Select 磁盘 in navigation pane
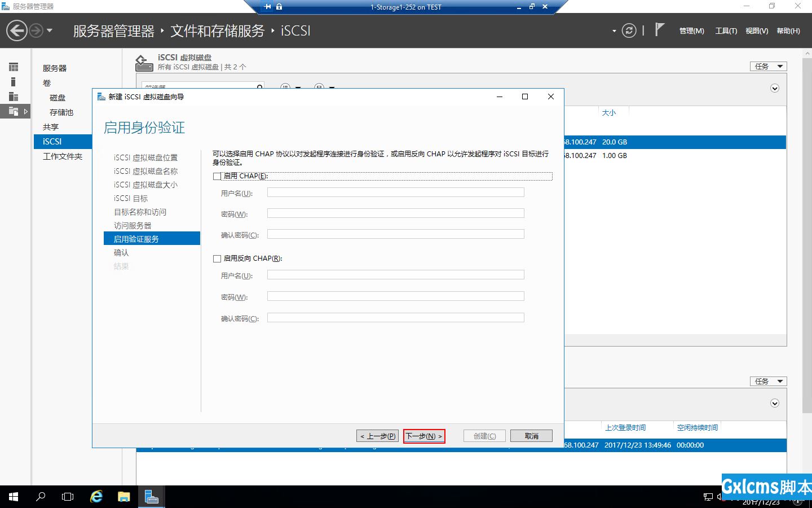Image resolution: width=812 pixels, height=508 pixels. (58, 98)
